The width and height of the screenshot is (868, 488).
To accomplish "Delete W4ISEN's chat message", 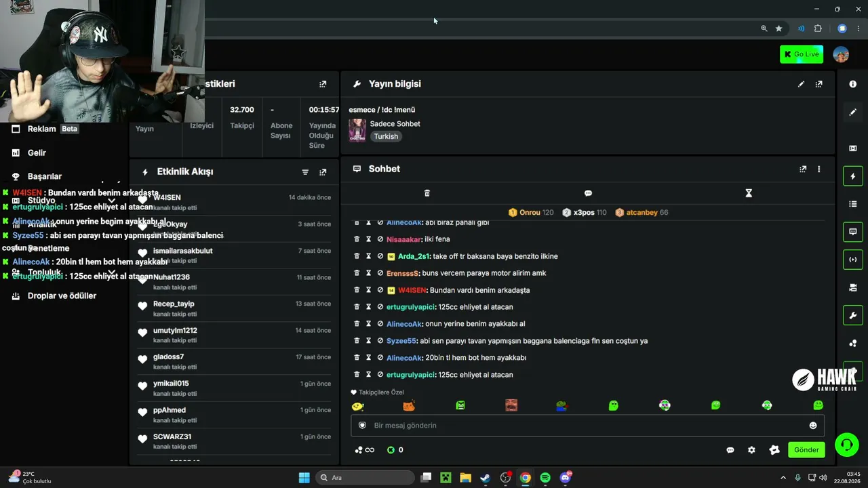I will [x=357, y=290].
